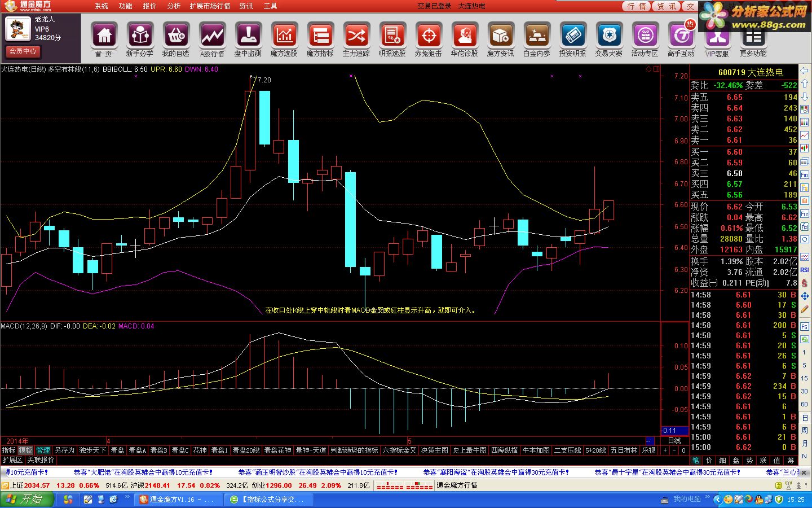Viewport: 812px width, 508px height.
Task: Open the 扩展区 tab
Action: (x=12, y=460)
